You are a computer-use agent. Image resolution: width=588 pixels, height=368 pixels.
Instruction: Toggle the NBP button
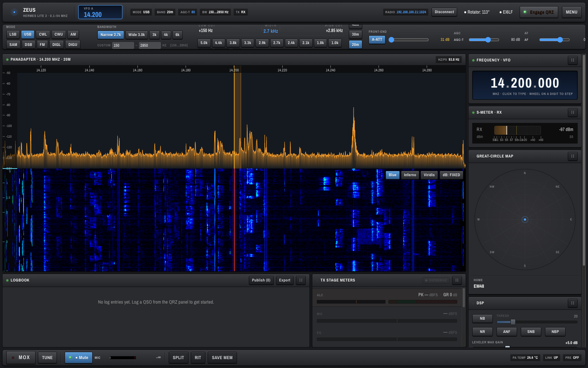pyautogui.click(x=555, y=332)
